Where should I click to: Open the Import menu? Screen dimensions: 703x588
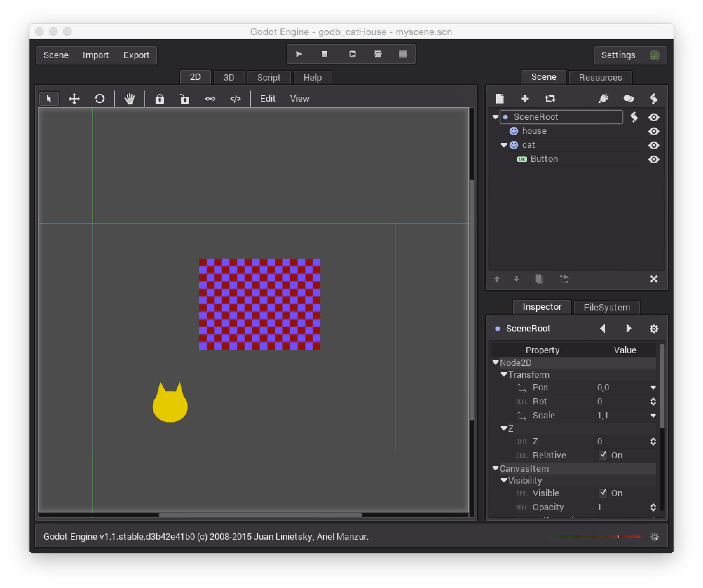coord(96,55)
